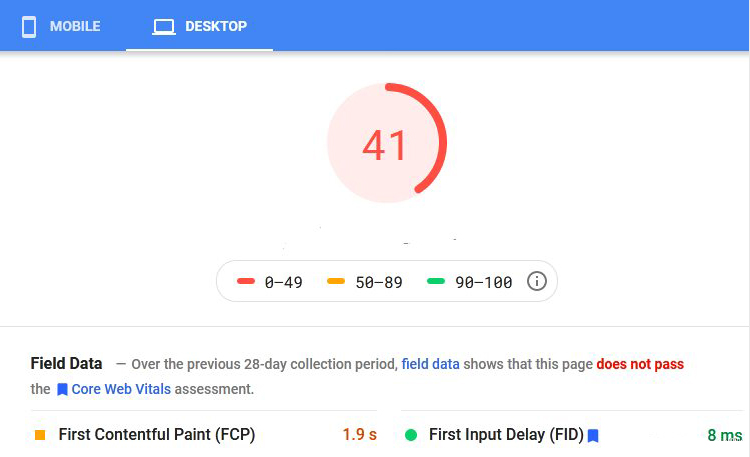Click the 8 ms FID value
The height and width of the screenshot is (457, 750).
pos(725,435)
